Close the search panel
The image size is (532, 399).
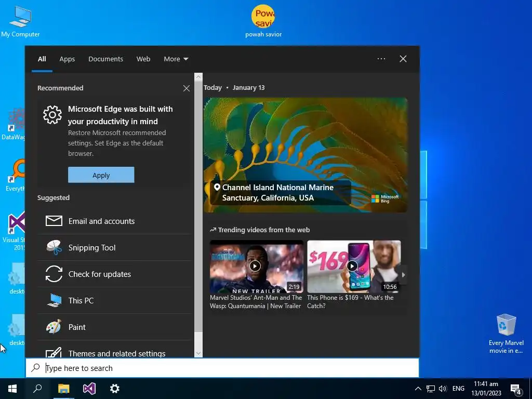403,59
